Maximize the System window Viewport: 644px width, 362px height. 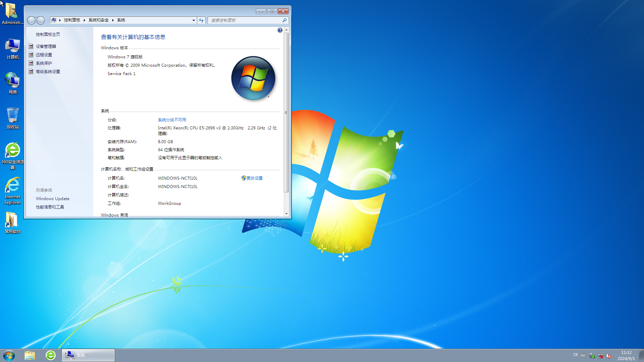(272, 11)
